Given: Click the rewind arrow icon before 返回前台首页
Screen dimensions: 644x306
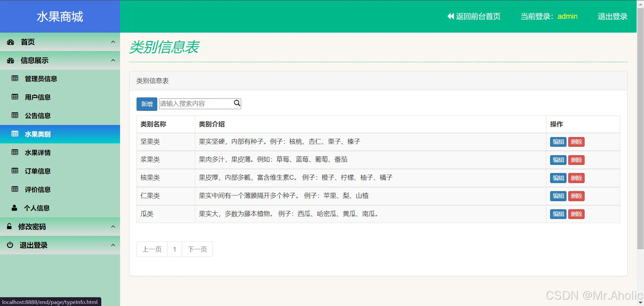Looking at the screenshot, I should coord(450,16).
